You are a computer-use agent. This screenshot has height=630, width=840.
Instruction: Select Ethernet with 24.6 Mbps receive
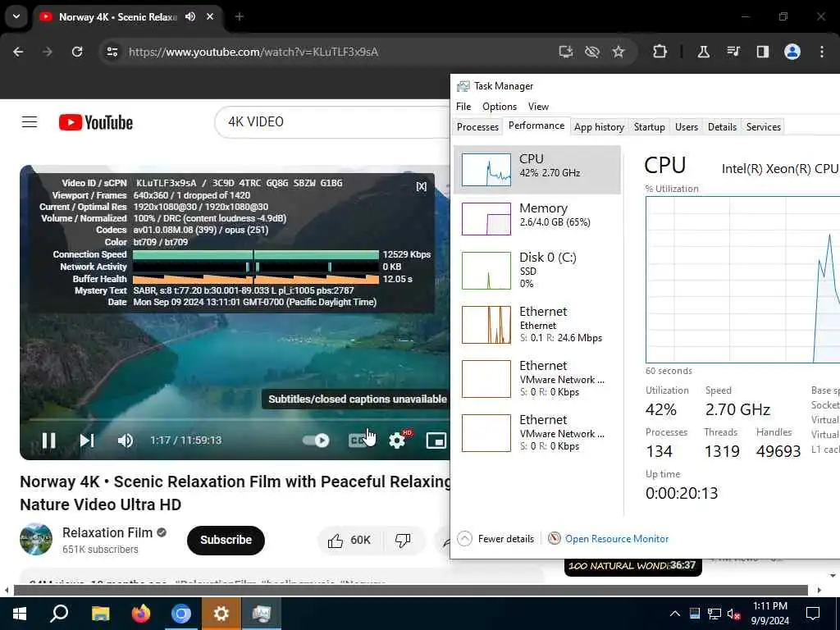pyautogui.click(x=536, y=325)
